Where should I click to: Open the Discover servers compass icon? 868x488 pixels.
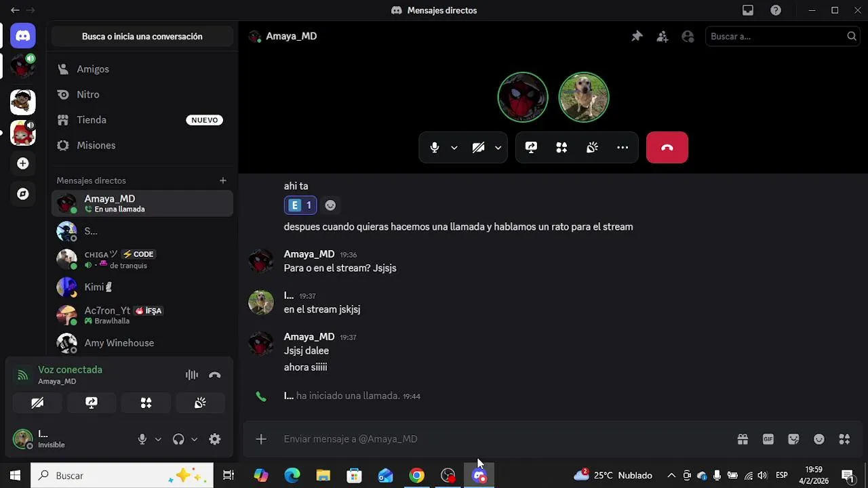[x=23, y=194]
